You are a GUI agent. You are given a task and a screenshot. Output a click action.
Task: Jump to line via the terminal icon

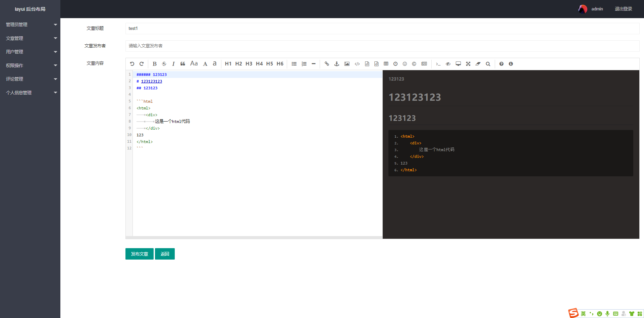pos(438,64)
